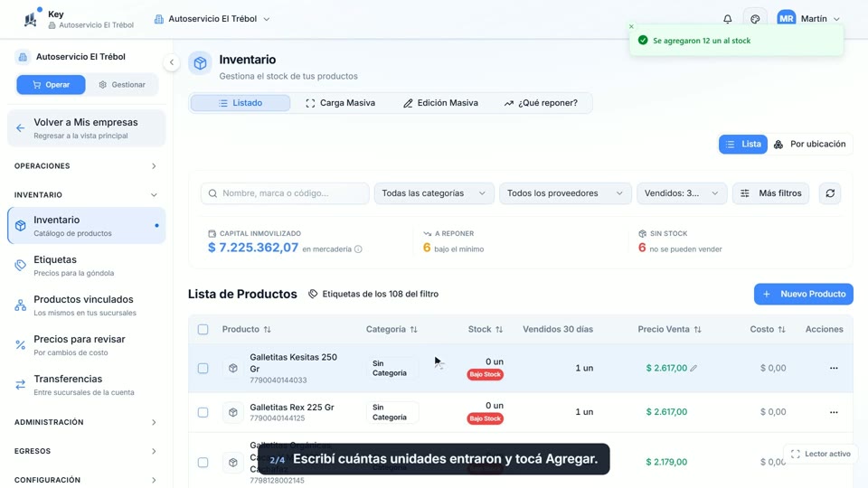Open the Carga Masiva tab
Image resolution: width=868 pixels, height=488 pixels.
tap(341, 103)
